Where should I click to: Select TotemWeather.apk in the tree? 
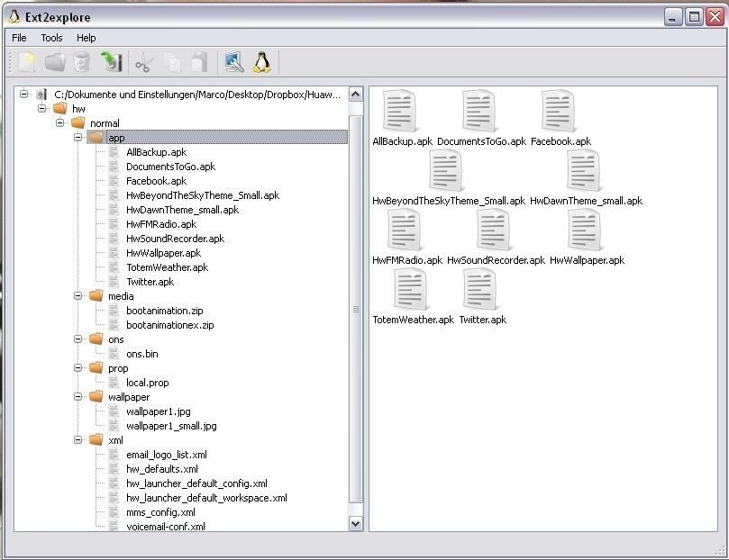(168, 267)
